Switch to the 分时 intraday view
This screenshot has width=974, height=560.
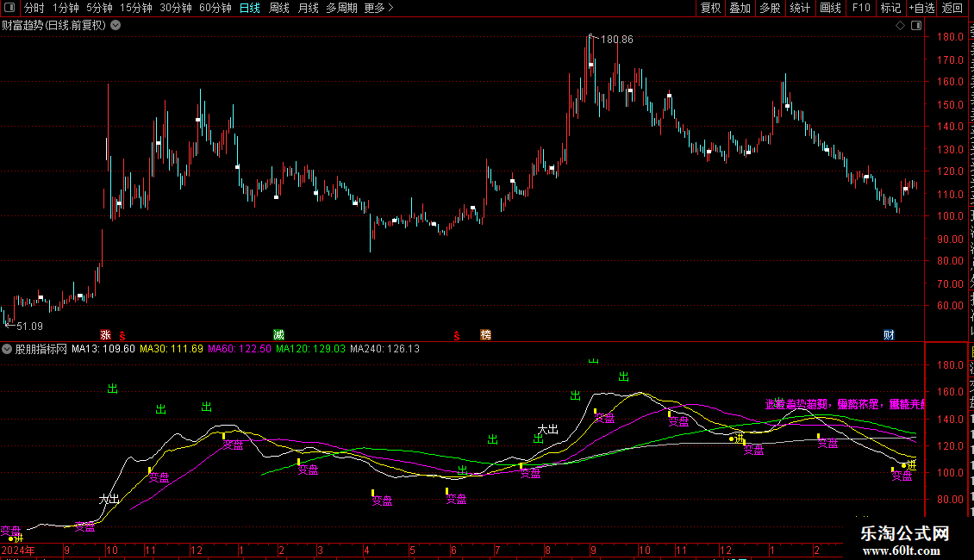pyautogui.click(x=34, y=8)
